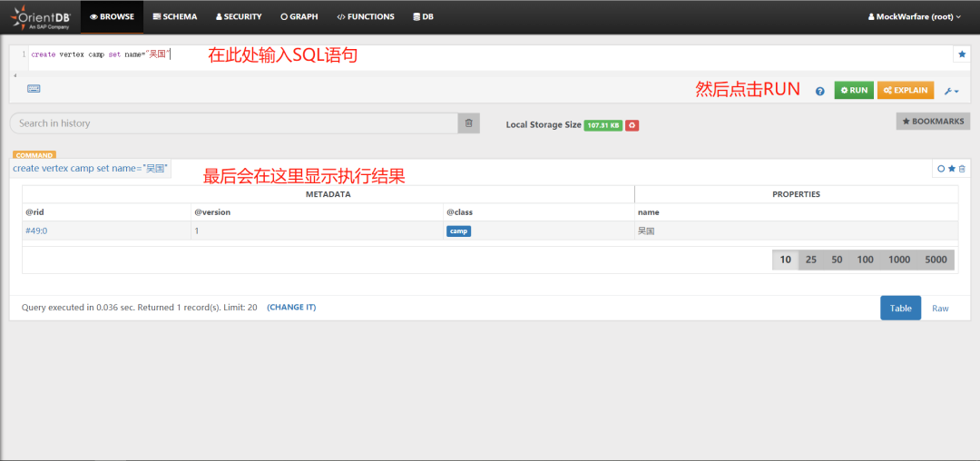This screenshot has width=980, height=461.
Task: Open the wrench settings dropdown
Action: pos(951,91)
